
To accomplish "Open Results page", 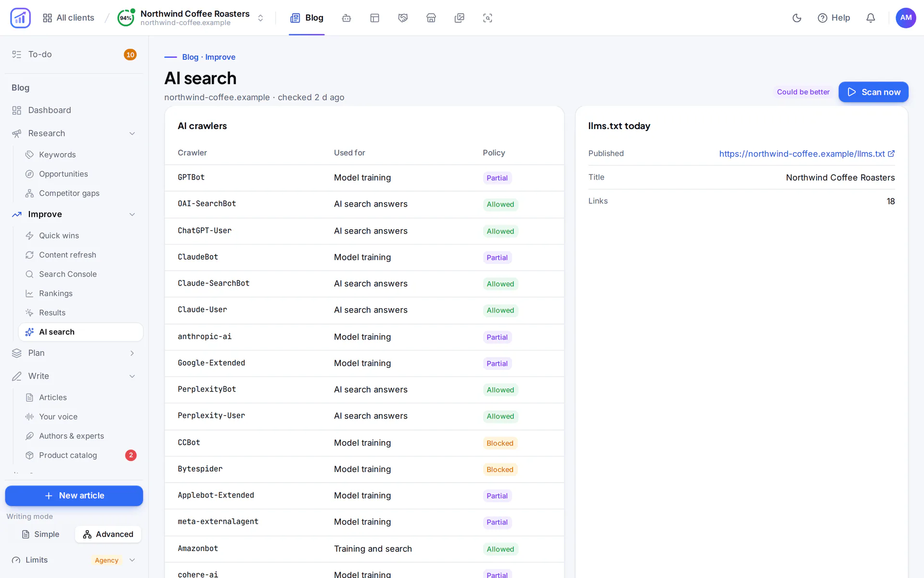I will click(81, 313).
